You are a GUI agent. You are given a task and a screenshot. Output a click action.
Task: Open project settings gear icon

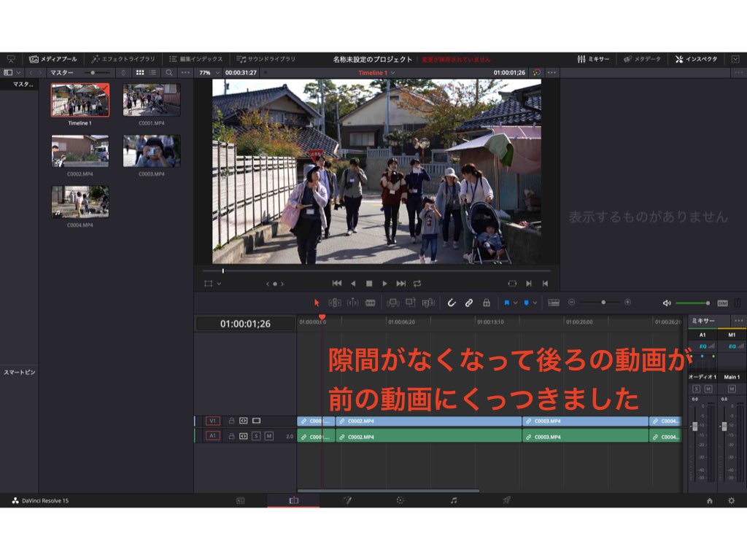click(x=731, y=501)
